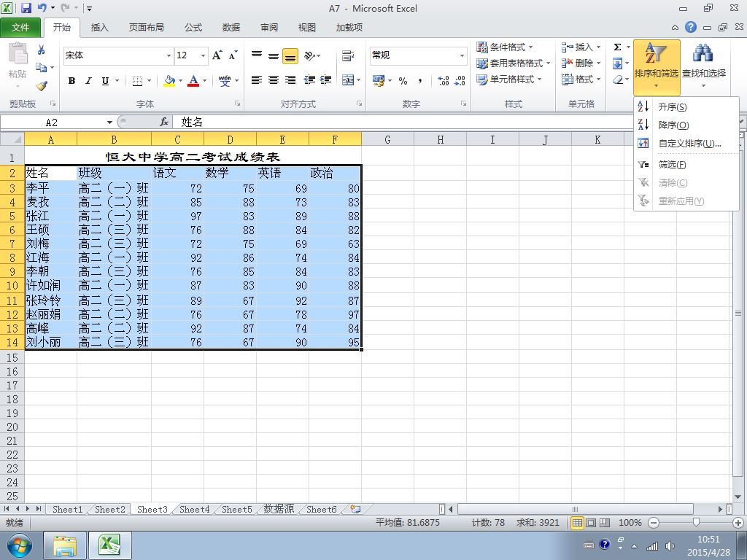747x560 pixels.
Task: Click the insert function fx button
Action: point(164,122)
